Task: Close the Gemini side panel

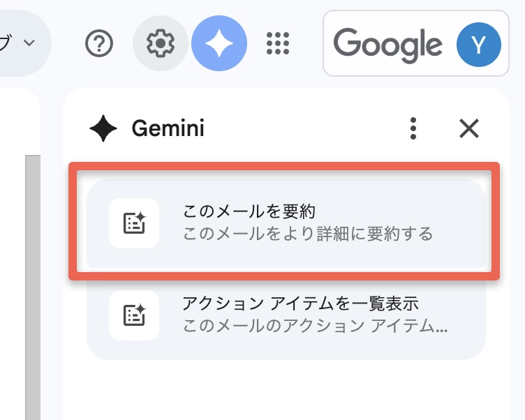Action: coord(469,128)
